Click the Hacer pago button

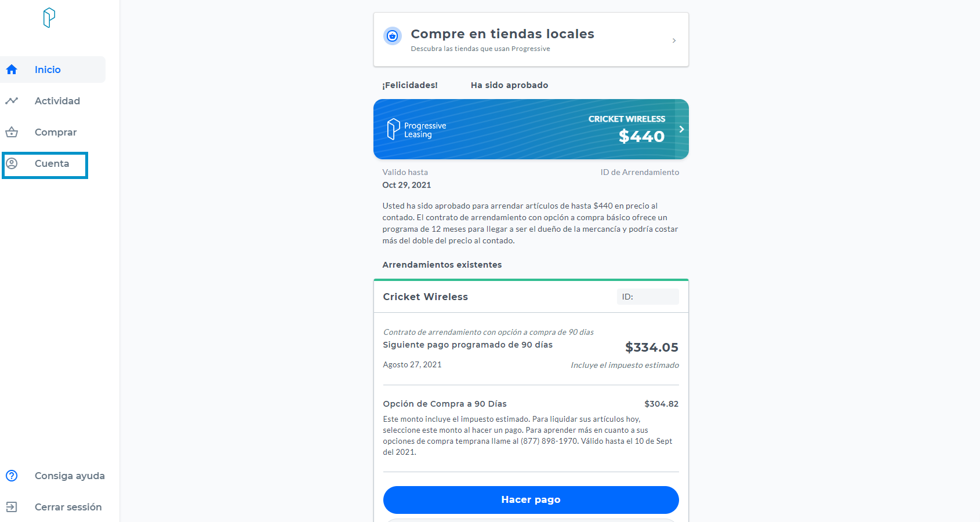pos(531,500)
